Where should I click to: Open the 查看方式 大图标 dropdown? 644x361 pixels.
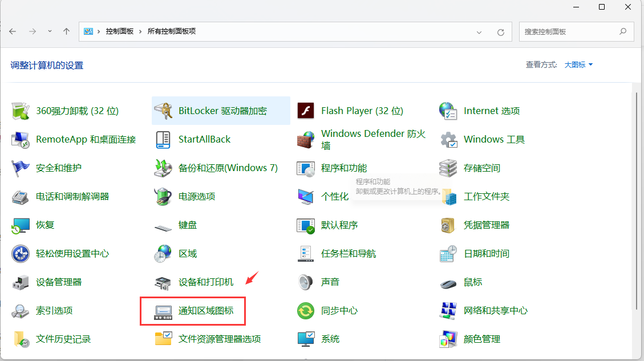[x=578, y=65]
